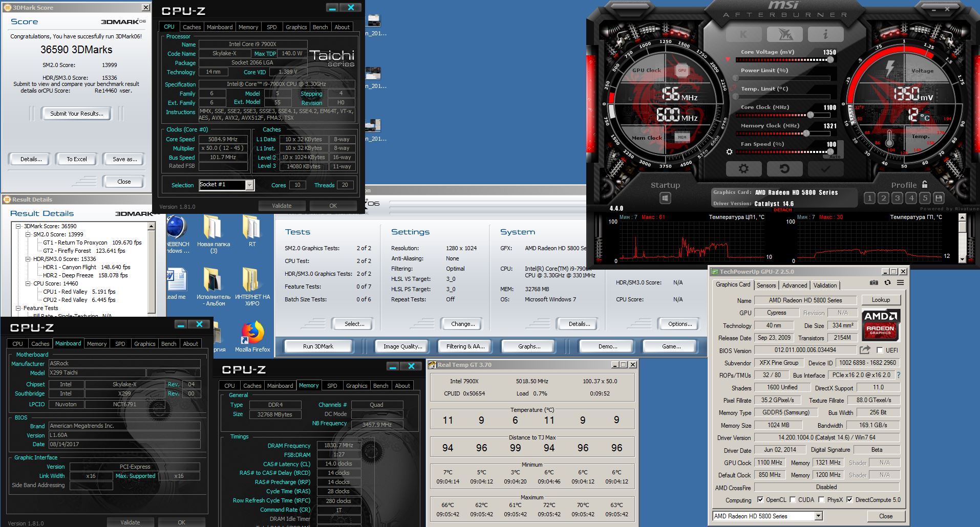The height and width of the screenshot is (527, 980).
Task: Take GPU-Z screenshot with camera icon
Action: coord(874,282)
